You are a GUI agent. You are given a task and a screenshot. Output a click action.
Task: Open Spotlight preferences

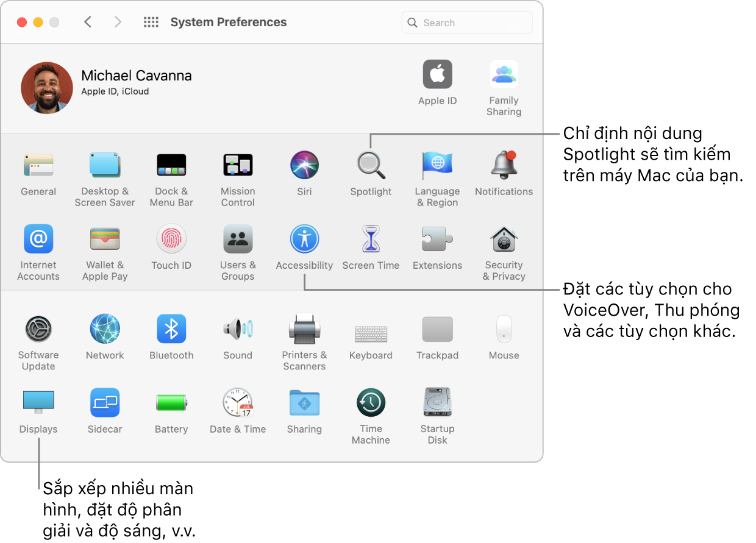point(371,165)
